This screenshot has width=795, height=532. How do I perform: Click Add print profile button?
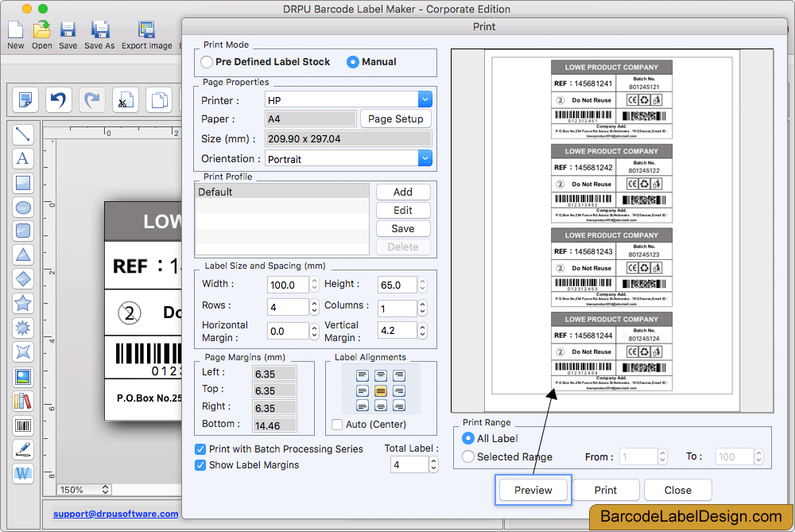[403, 192]
